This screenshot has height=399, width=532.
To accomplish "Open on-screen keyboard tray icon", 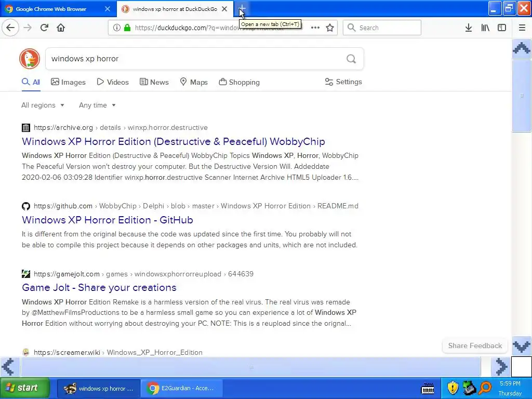I will pos(428,388).
